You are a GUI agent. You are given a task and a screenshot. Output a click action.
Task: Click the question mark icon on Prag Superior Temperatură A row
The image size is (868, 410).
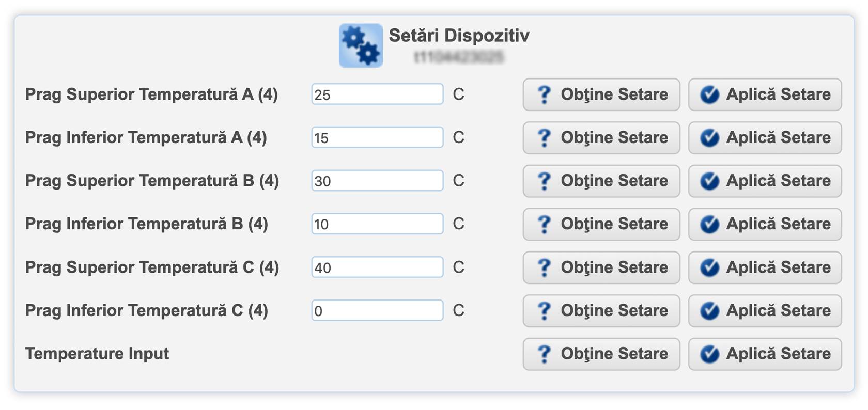(x=545, y=94)
